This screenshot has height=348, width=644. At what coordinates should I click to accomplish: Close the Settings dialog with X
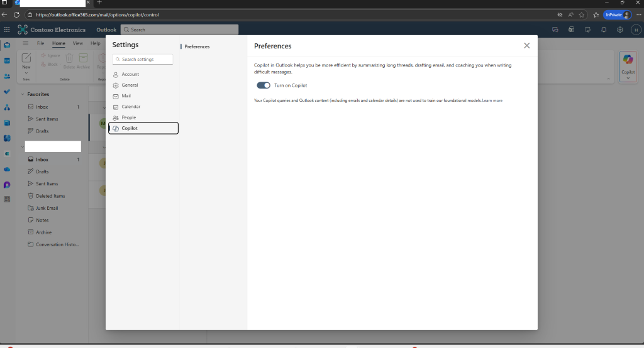[x=526, y=46]
